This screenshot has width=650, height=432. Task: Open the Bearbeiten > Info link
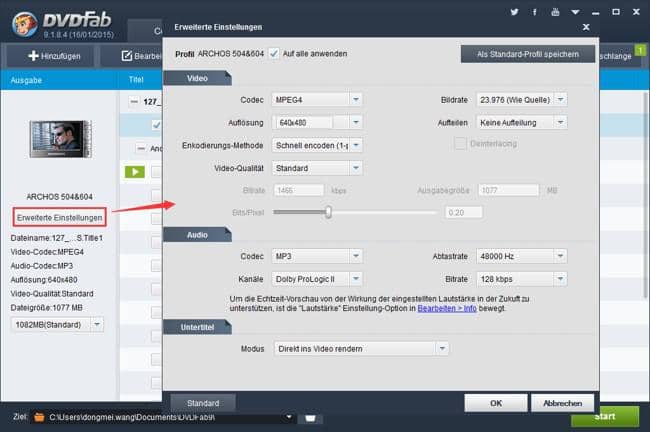coord(447,308)
